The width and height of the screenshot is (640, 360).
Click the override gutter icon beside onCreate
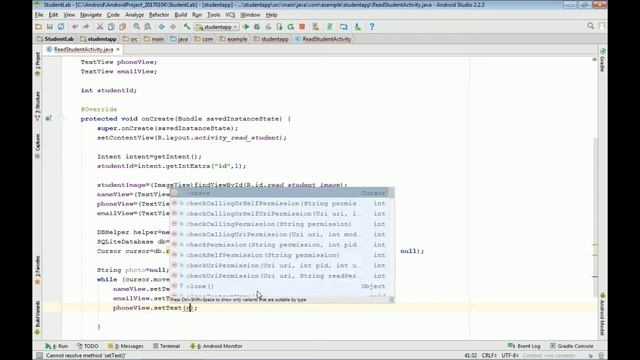[x=48, y=119]
